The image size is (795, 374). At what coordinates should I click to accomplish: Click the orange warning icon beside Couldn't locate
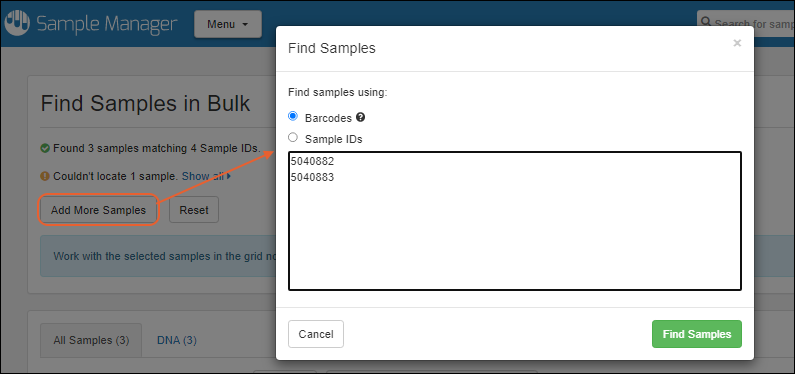tap(45, 176)
